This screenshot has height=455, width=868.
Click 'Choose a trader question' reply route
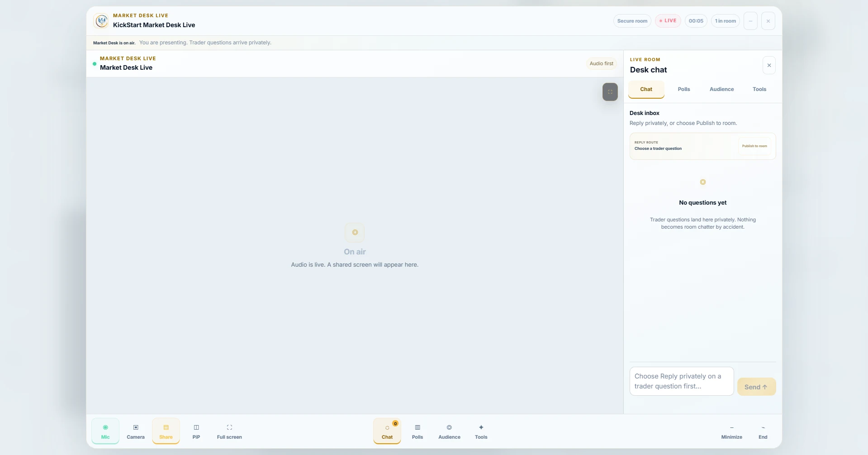(x=658, y=148)
